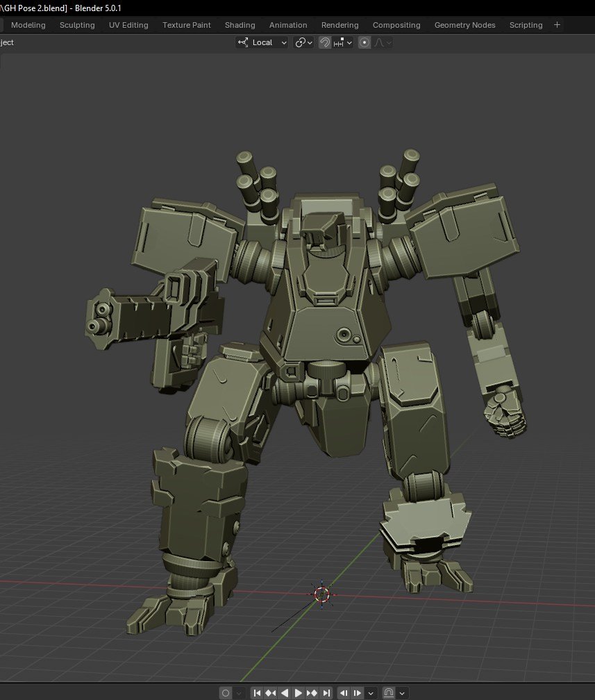Play the animation in reverse
This screenshot has height=700, width=595.
pyautogui.click(x=285, y=693)
